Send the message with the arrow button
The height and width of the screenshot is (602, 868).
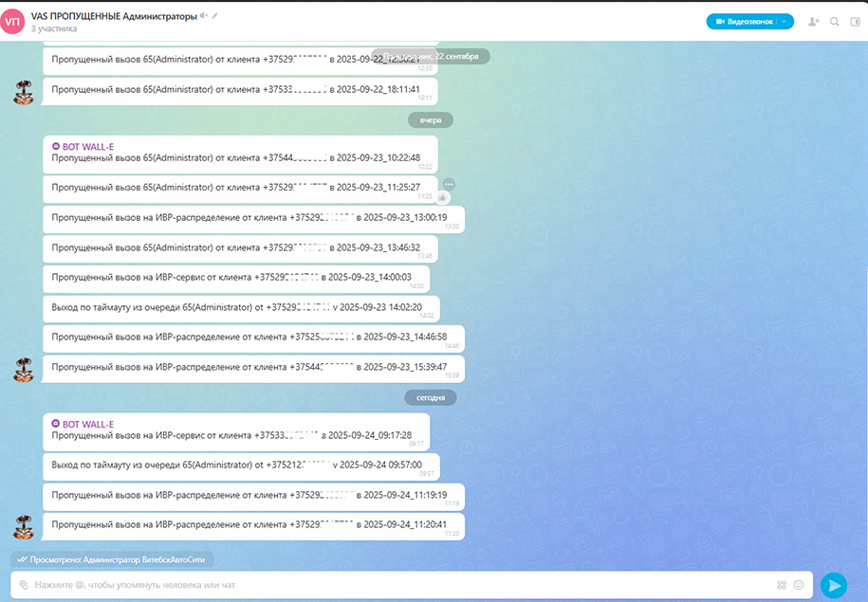(833, 585)
